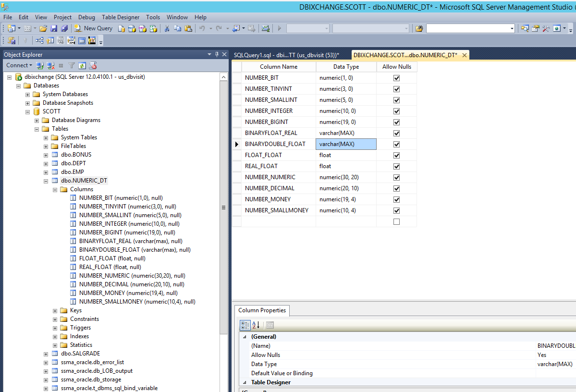
Task: Open the Tools menu
Action: (153, 17)
